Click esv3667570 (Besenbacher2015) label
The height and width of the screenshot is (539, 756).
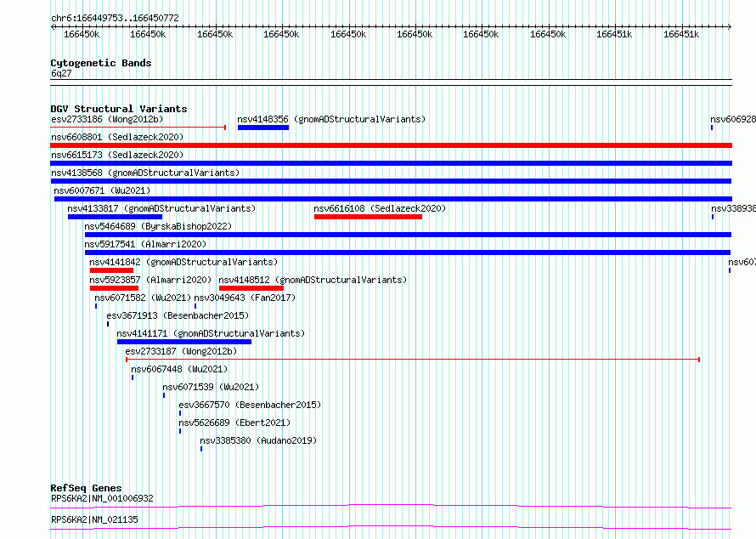click(x=250, y=405)
